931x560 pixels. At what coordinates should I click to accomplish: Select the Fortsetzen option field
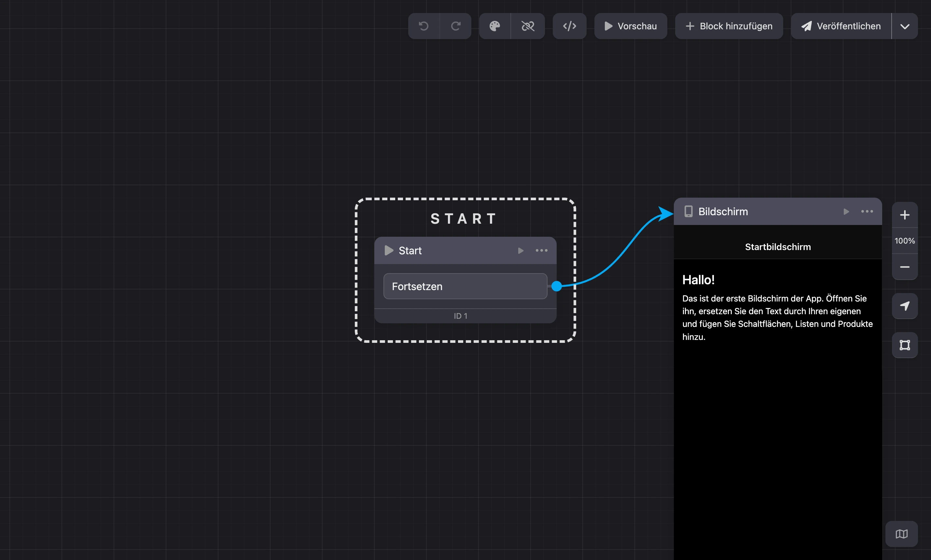(465, 287)
